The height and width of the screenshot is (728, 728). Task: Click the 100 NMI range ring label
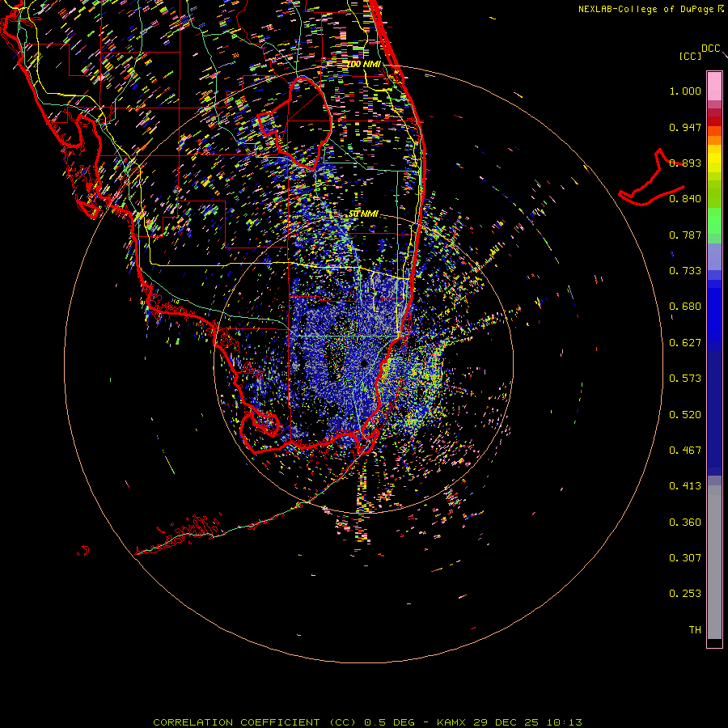[x=364, y=64]
